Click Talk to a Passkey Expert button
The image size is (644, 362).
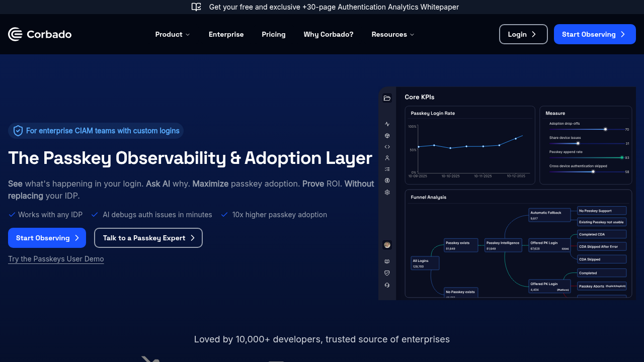[x=148, y=238]
